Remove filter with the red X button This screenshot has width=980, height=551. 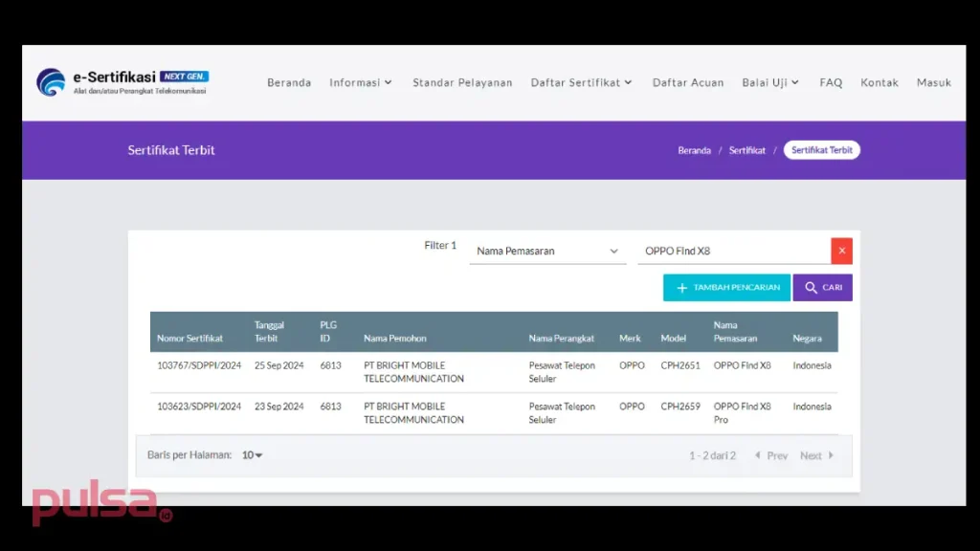(x=842, y=252)
